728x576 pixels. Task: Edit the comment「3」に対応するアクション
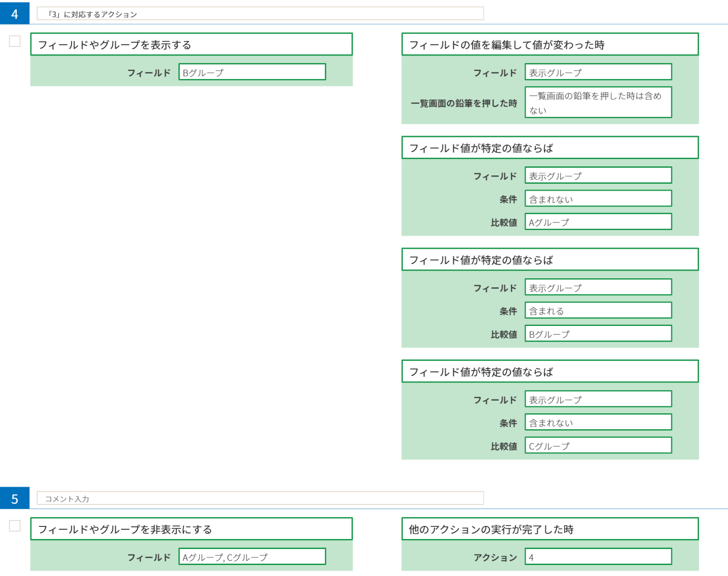tap(260, 14)
